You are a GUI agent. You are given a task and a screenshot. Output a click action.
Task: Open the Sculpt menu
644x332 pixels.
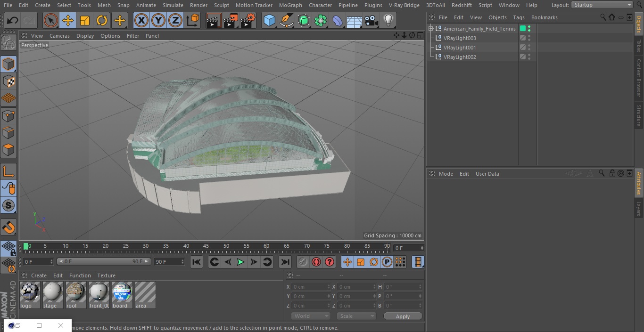point(221,5)
